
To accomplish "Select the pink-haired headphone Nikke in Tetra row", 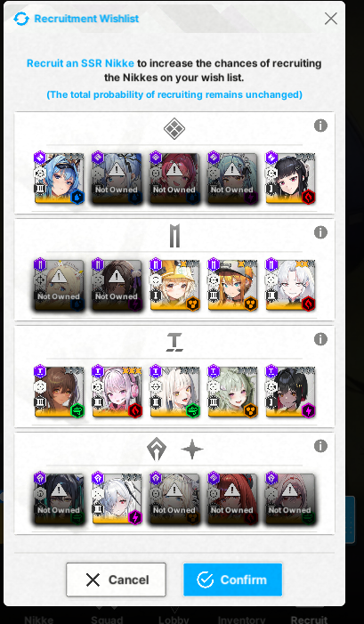I will [x=117, y=392].
